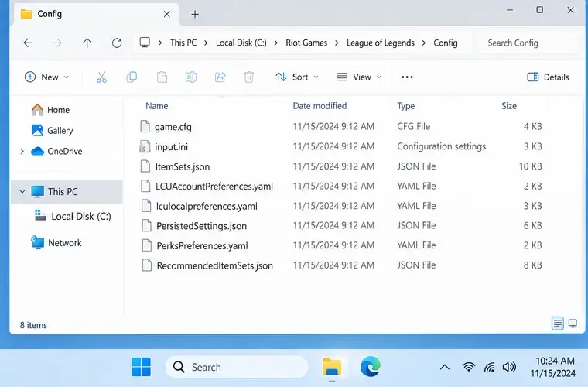Select OneDrive in navigation pane
Screen dimensions: 588x387
56,151
